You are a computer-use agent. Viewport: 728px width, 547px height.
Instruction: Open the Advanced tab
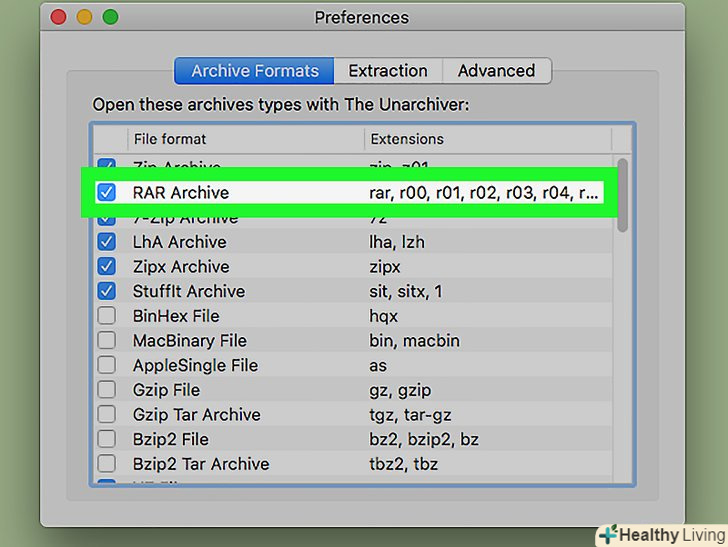click(497, 71)
